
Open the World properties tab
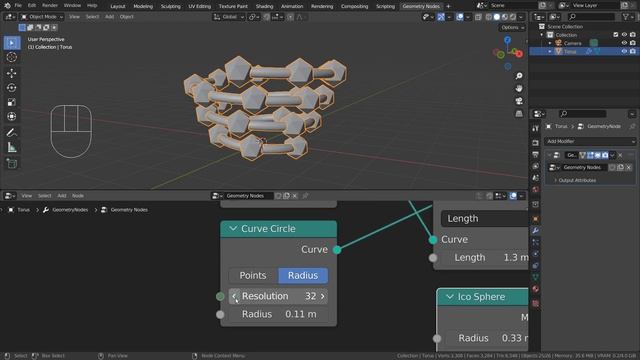coord(536,189)
